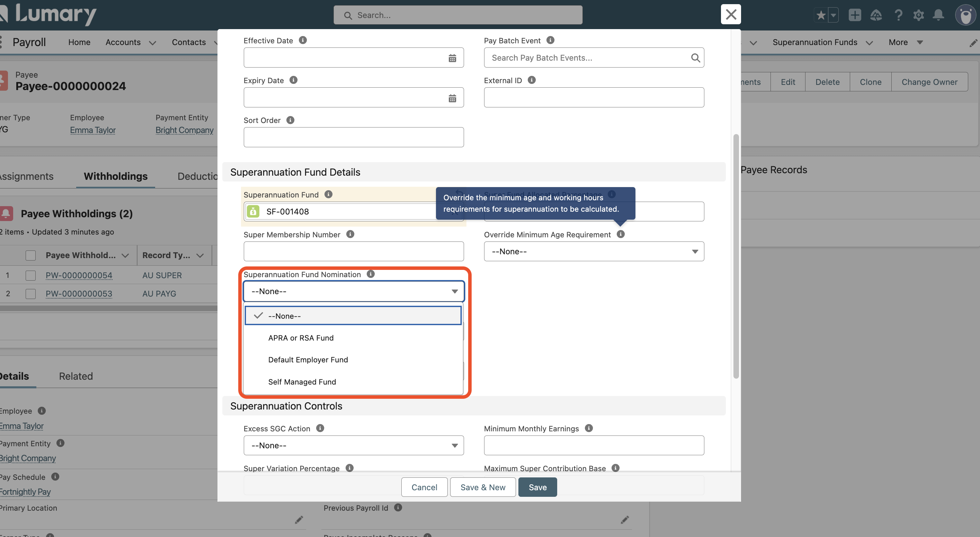Viewport: 980px width, 537px height.
Task: Open the Emma Taylor employee link
Action: (x=92, y=130)
